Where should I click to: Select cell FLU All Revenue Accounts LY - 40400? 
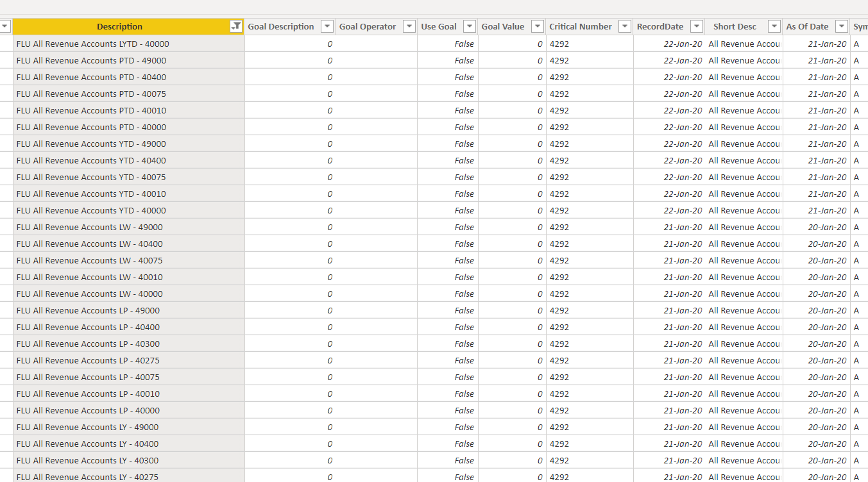tap(128, 444)
